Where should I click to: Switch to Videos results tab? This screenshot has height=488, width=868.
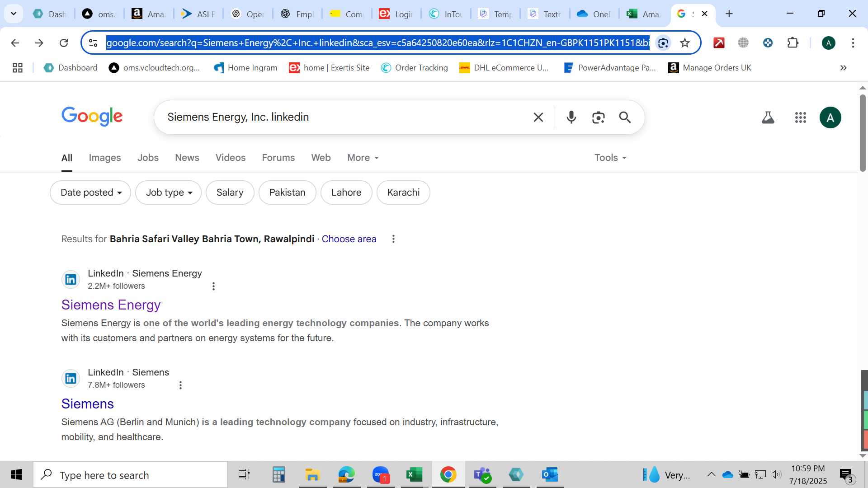pyautogui.click(x=231, y=158)
